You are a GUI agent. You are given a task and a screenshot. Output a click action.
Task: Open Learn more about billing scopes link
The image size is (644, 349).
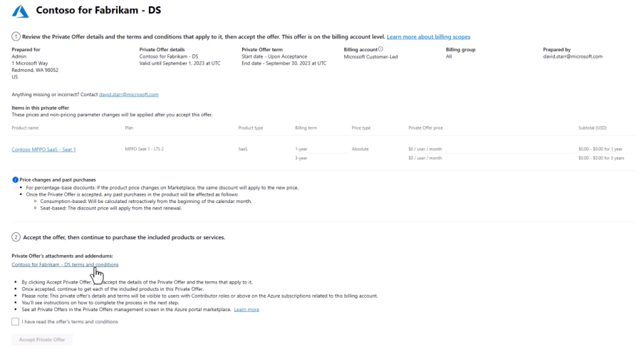[x=428, y=37]
